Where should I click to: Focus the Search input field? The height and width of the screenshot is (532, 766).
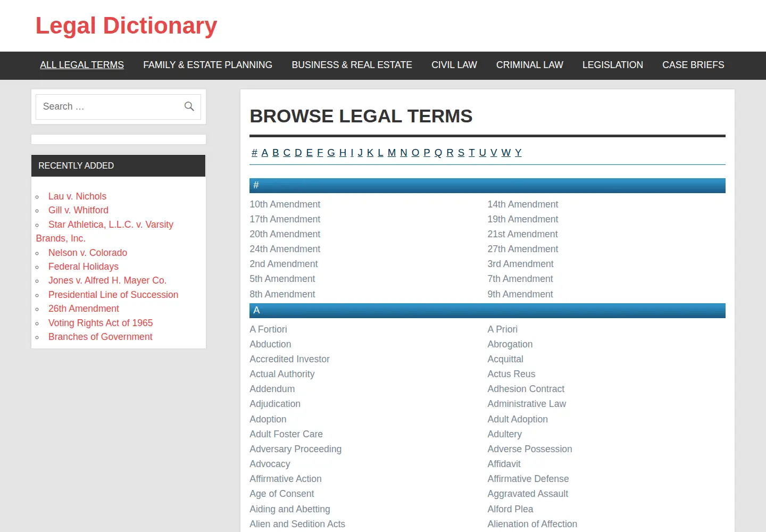(118, 107)
